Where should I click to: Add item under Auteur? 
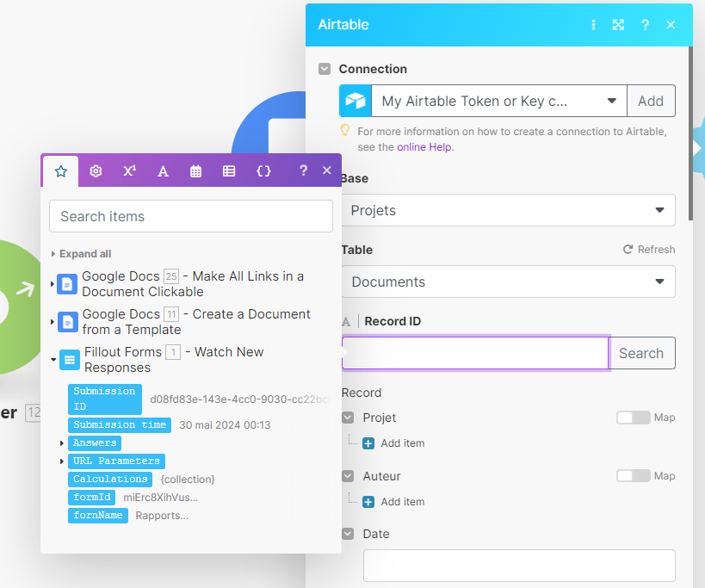393,502
